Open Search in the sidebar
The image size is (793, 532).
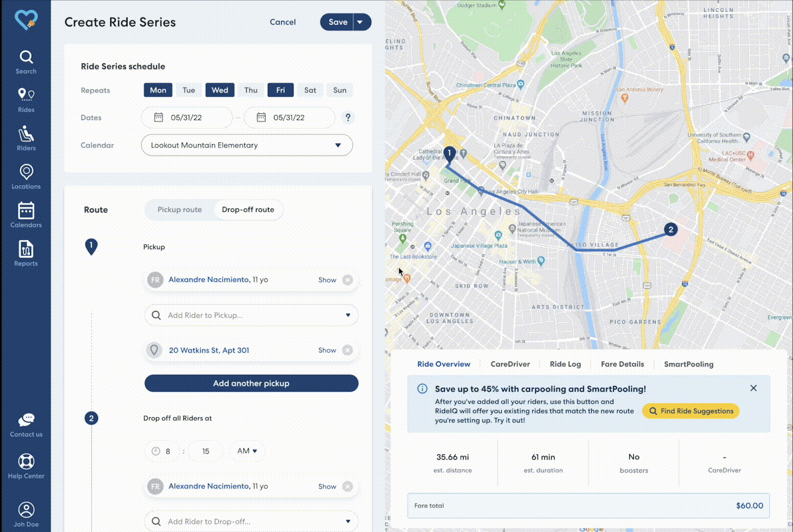pyautogui.click(x=26, y=62)
